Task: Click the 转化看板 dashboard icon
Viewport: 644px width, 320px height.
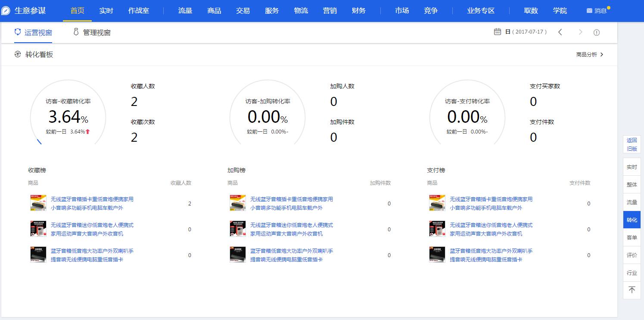Action: coord(17,54)
